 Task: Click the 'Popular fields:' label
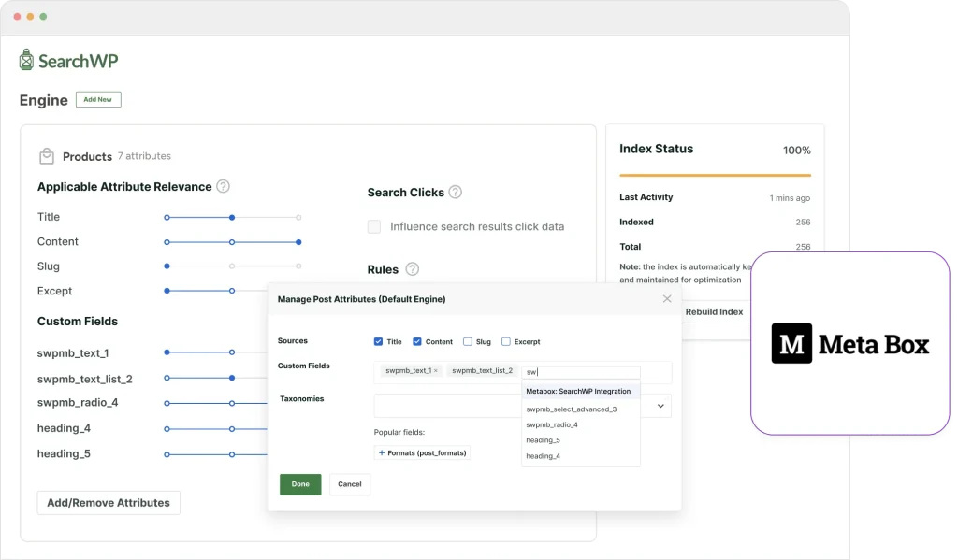[x=399, y=432]
